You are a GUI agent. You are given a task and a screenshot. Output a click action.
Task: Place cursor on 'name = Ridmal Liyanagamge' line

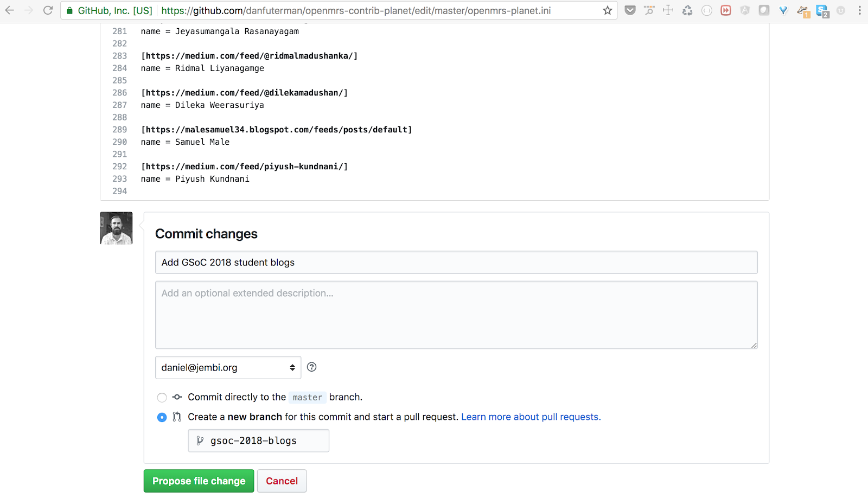[x=202, y=68]
